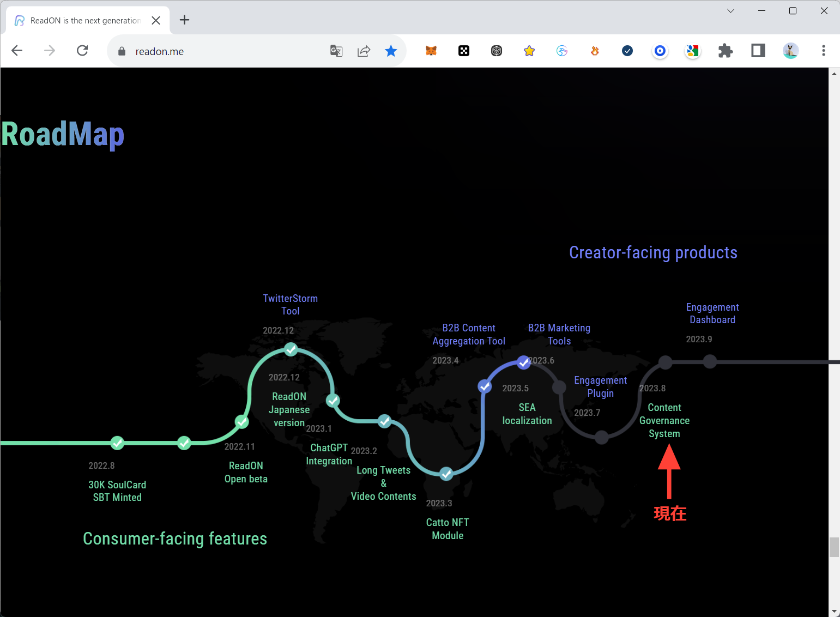840x617 pixels.
Task: Click the back navigation arrow
Action: click(17, 51)
